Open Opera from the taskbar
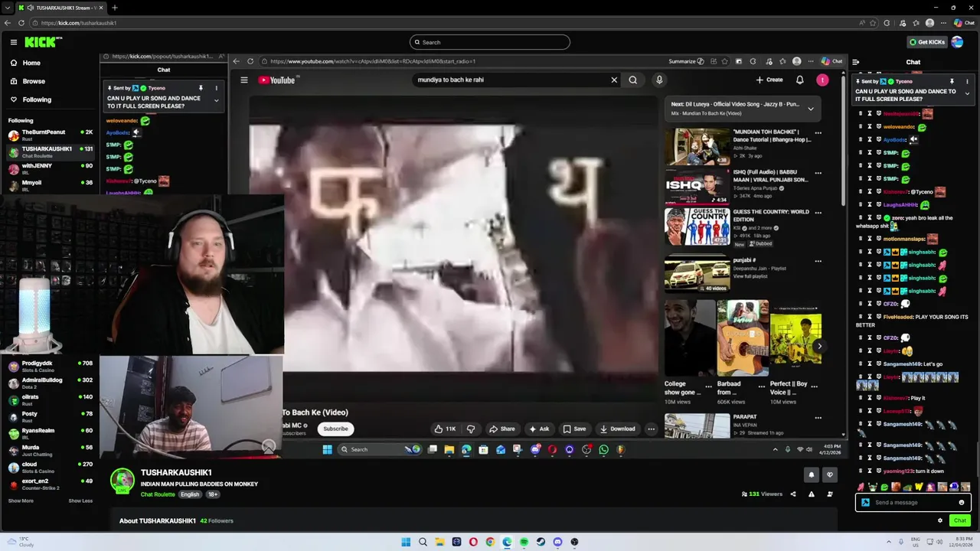The width and height of the screenshot is (980, 551). [473, 542]
